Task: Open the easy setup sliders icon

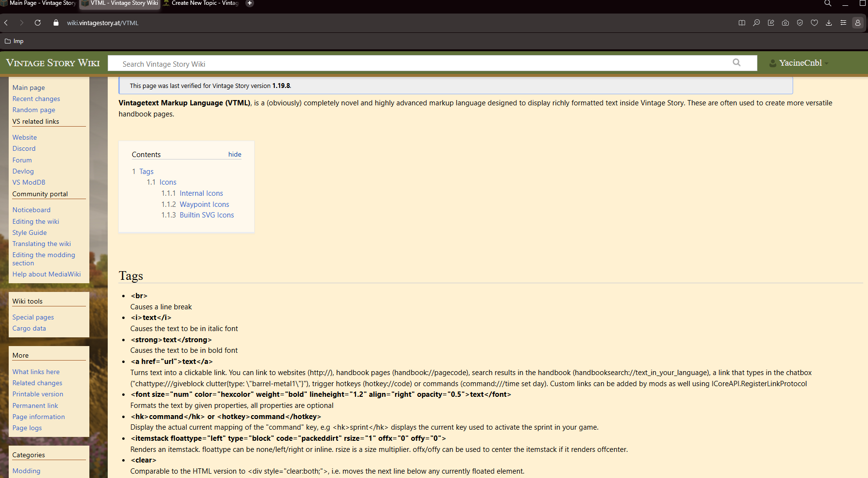Action: [843, 23]
